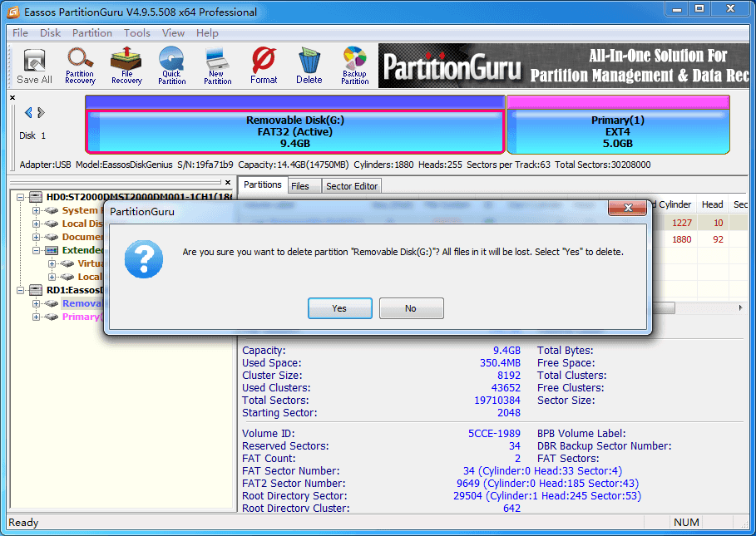Click the Volume ID value 5CCE-1989
This screenshot has height=536, width=756.
494,434
